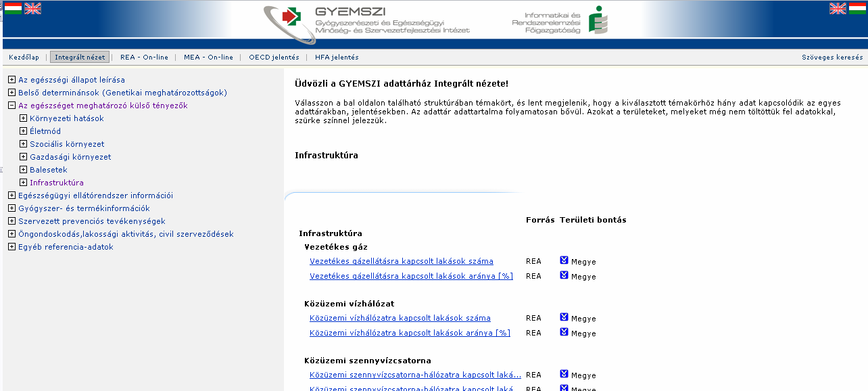This screenshot has width=868, height=391.
Task: Expand Infrastruktúra subnode in tree
Action: 24,183
